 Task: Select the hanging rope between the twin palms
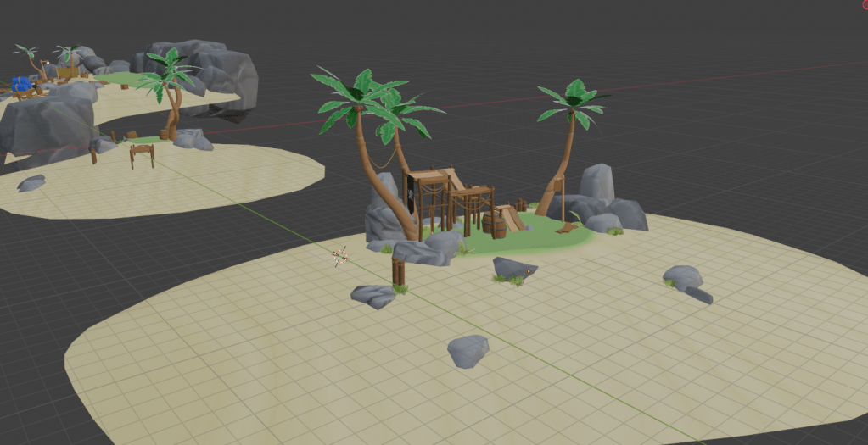[383, 159]
